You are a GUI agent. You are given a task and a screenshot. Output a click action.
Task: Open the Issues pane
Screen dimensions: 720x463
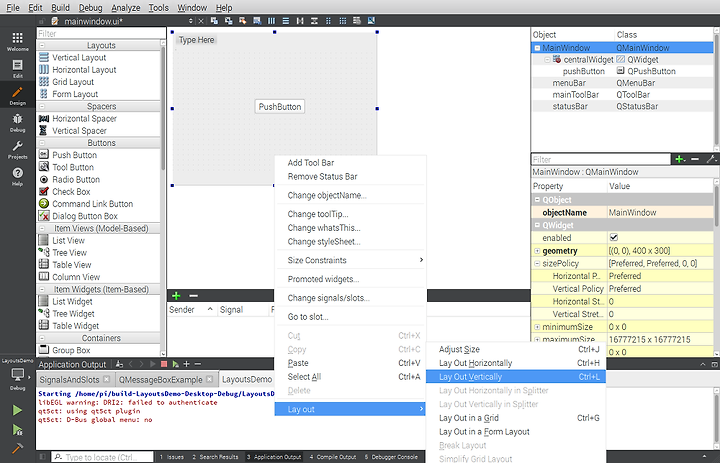171,457
